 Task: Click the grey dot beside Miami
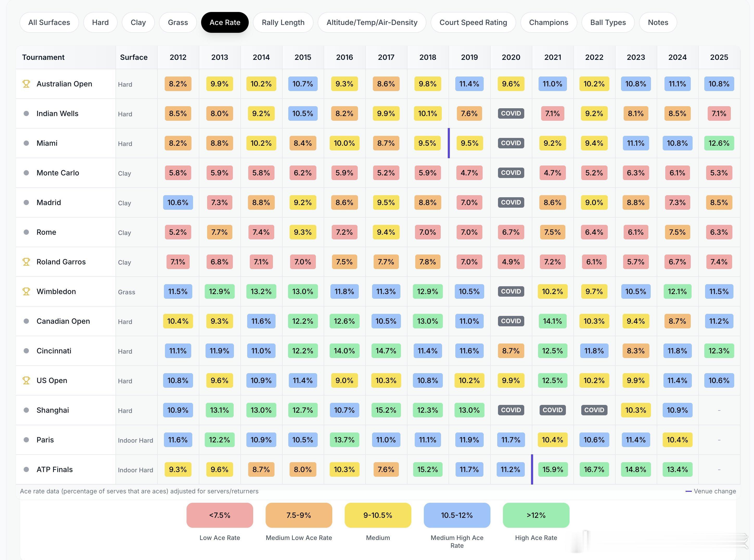tap(26, 143)
